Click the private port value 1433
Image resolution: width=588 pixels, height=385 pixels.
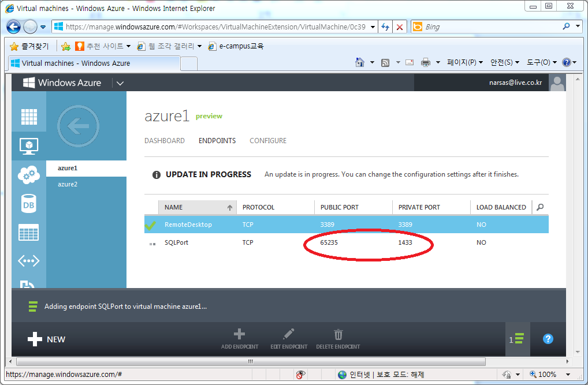coord(405,242)
